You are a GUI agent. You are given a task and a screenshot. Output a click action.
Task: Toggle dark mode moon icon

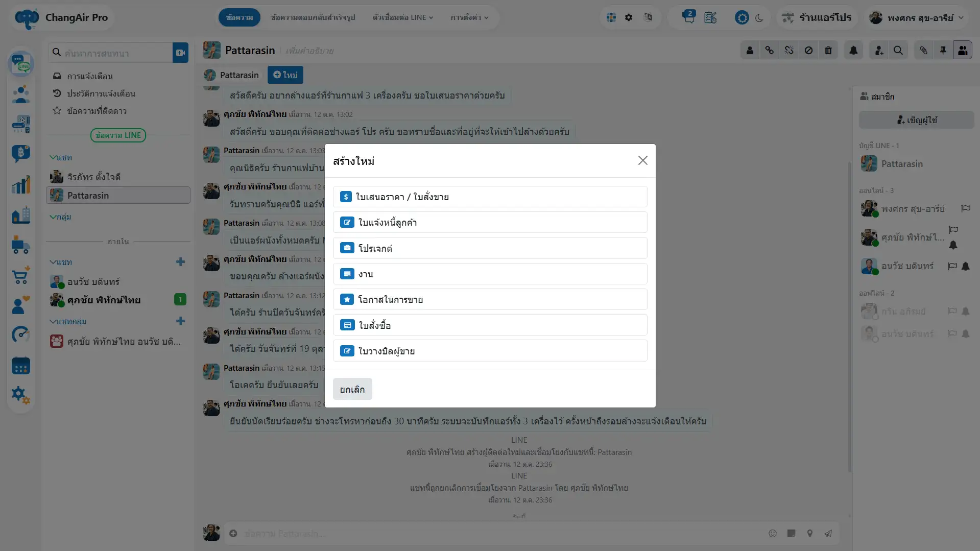[759, 18]
